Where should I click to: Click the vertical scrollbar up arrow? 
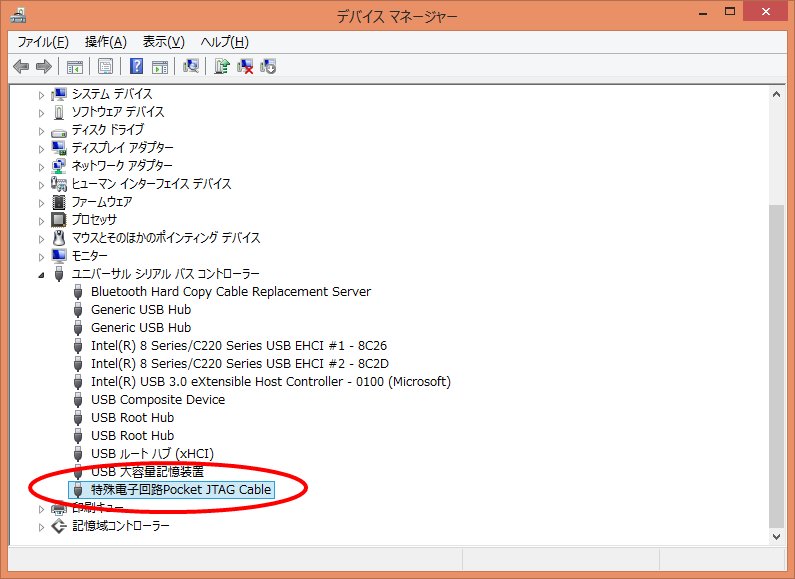coord(777,94)
